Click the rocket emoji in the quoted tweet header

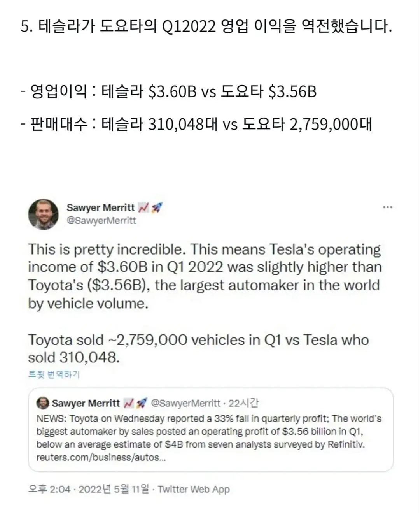tap(142, 403)
